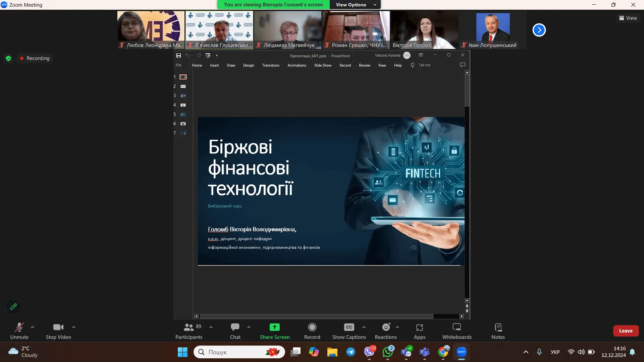
Task: Open the Notes panel
Action: click(x=498, y=327)
